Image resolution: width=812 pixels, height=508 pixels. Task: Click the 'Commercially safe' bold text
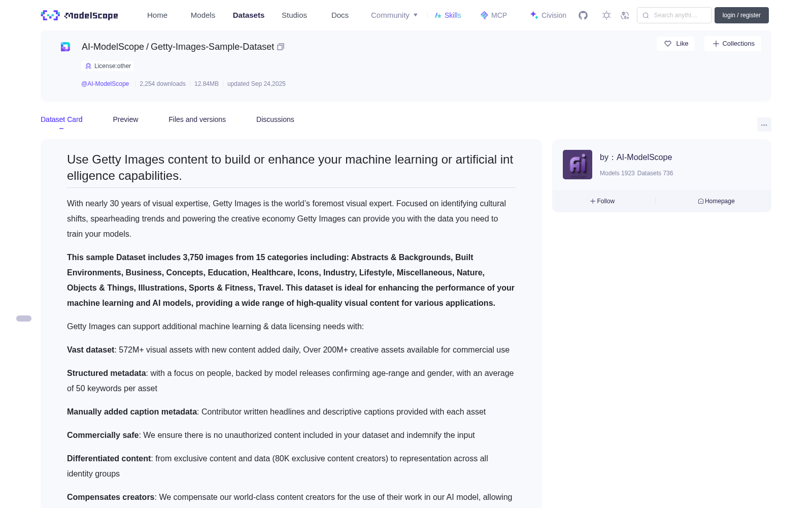coord(103,435)
